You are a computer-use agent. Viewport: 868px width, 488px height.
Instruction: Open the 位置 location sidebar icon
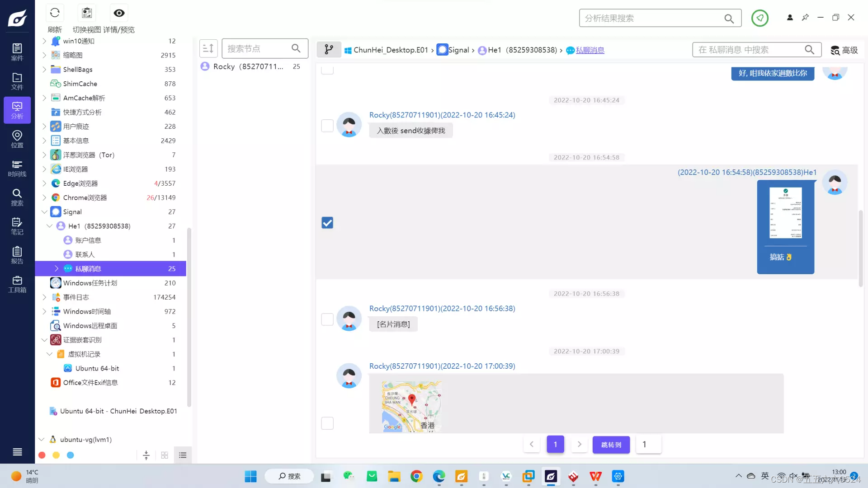coord(17,139)
